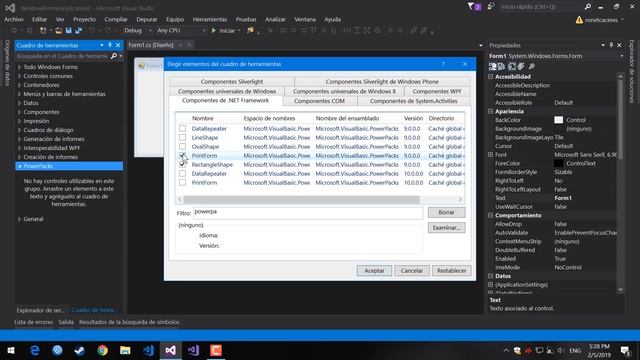Viewport: 640px width, 360px height.
Task: Open Chrome from the taskbar
Action: click(102, 350)
